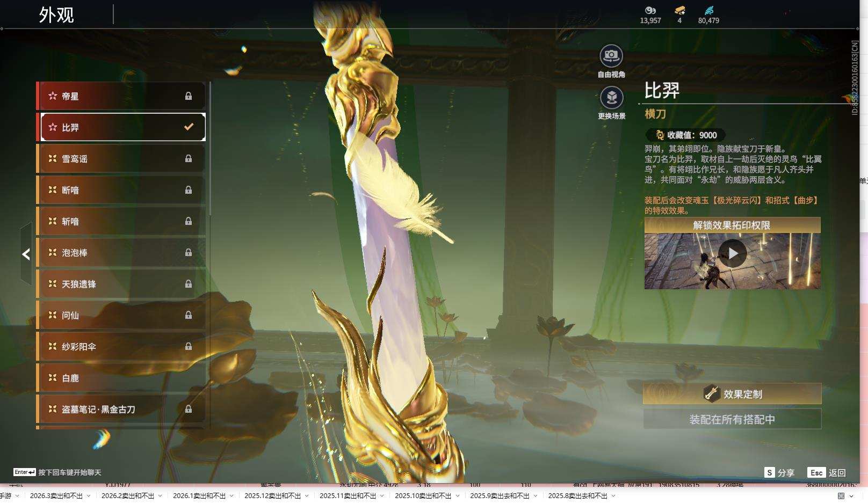
Task: Play the 比羿 effect preview video
Action: 733,253
